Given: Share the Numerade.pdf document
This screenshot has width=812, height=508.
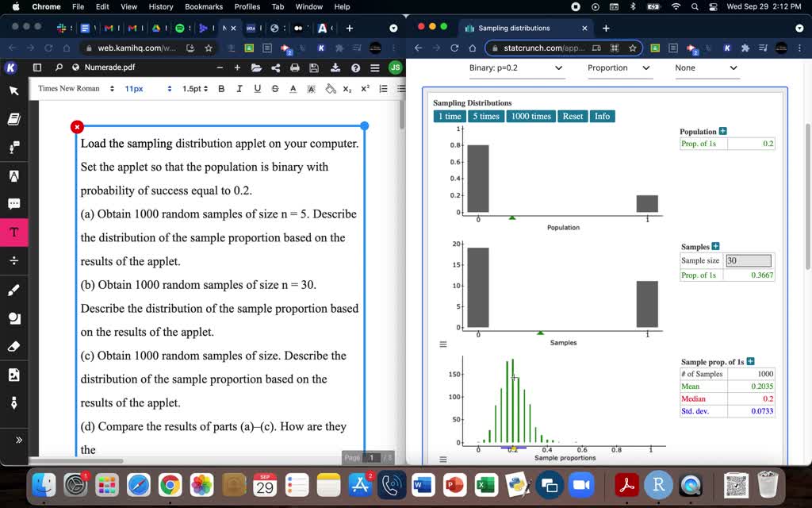Looking at the screenshot, I should tap(275, 67).
